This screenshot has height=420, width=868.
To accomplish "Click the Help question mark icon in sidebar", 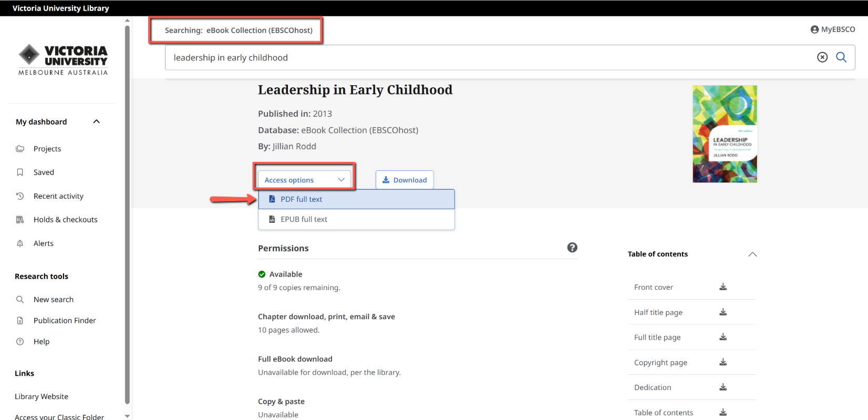I will (20, 342).
